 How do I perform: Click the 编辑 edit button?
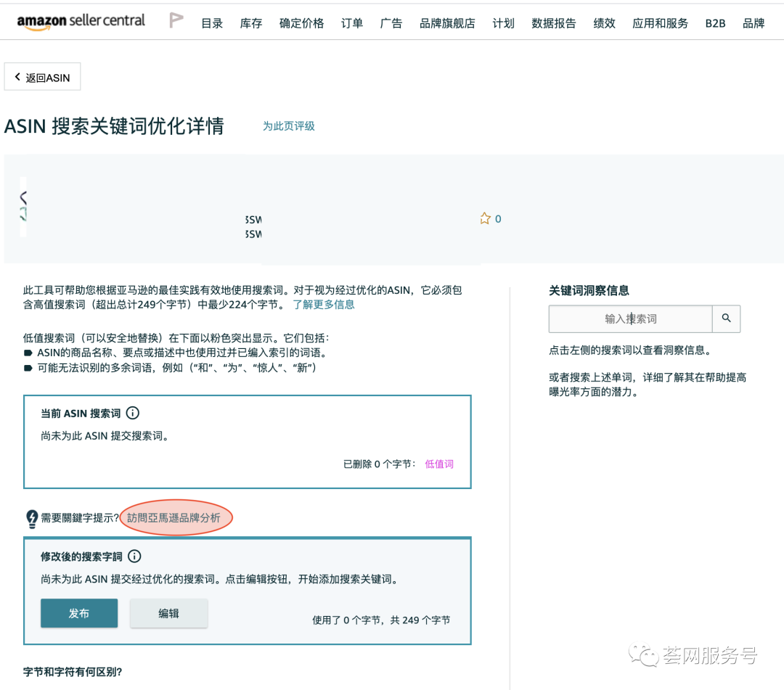tap(169, 613)
